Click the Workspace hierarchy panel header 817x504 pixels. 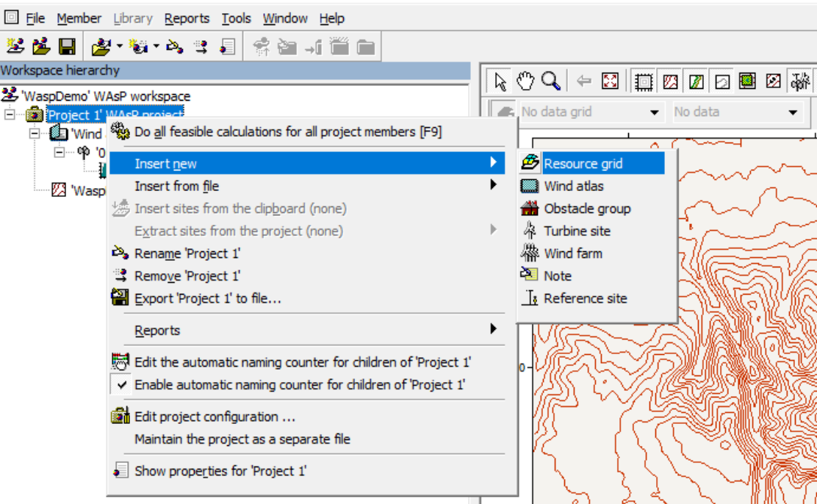tap(235, 71)
